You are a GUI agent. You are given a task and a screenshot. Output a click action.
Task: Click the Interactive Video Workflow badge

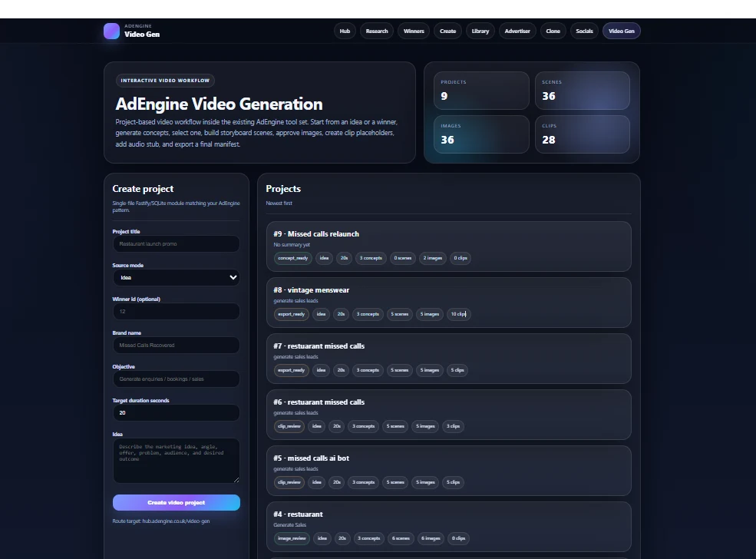point(165,81)
